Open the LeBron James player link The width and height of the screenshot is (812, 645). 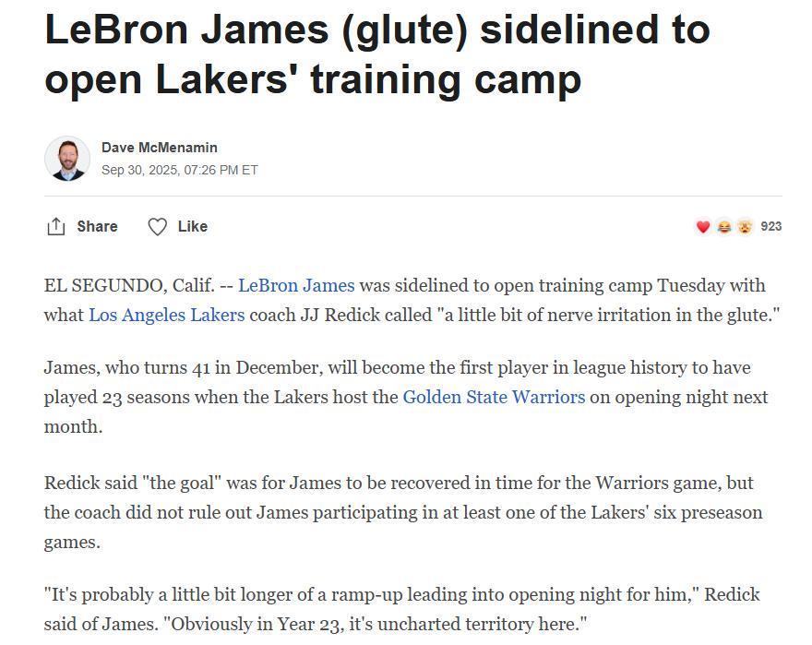pyautogui.click(x=296, y=285)
